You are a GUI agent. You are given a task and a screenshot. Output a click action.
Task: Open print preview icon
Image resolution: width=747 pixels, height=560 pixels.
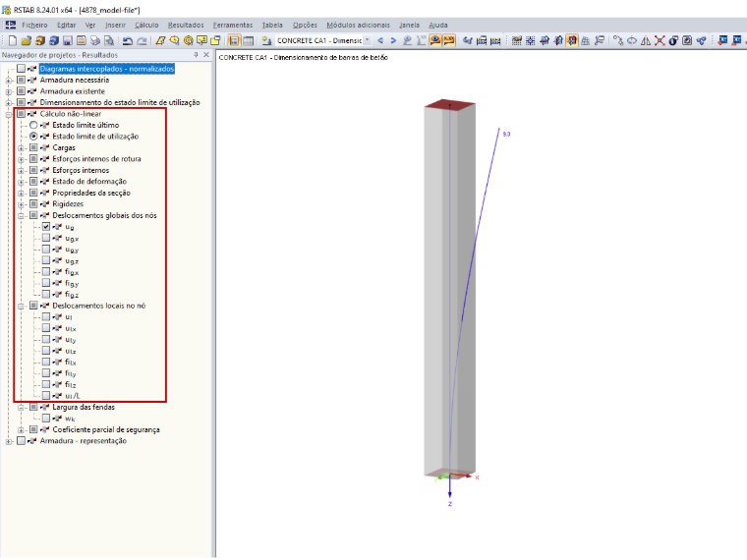click(x=109, y=40)
